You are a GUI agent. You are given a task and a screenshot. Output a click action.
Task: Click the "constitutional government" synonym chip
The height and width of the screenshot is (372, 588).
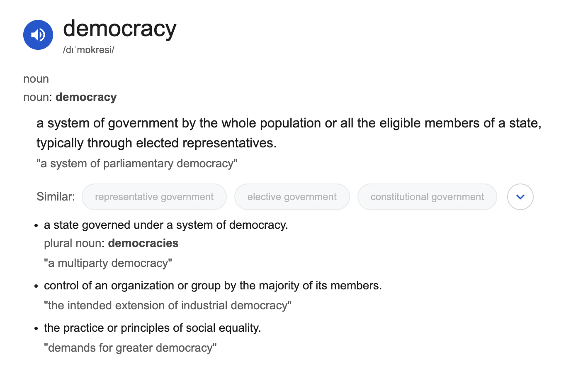point(427,197)
